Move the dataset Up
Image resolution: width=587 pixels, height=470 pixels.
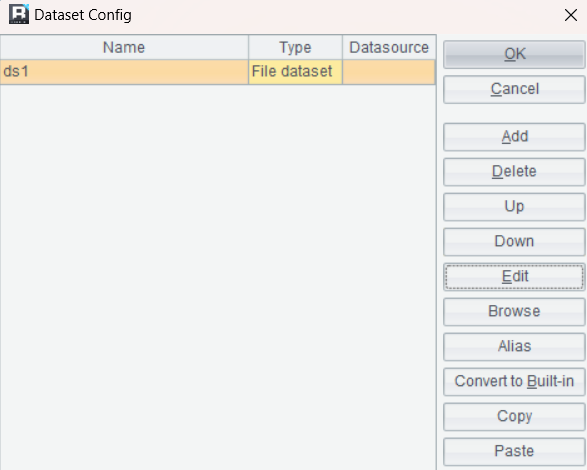coord(514,206)
